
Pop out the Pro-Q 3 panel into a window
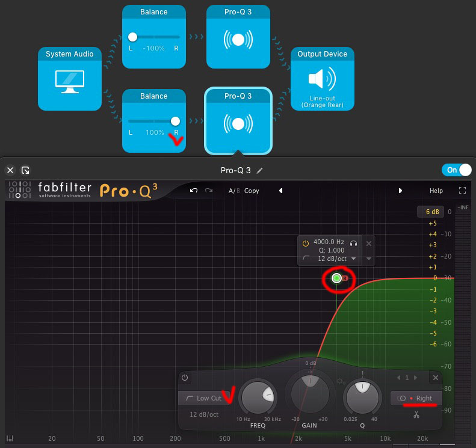click(25, 170)
